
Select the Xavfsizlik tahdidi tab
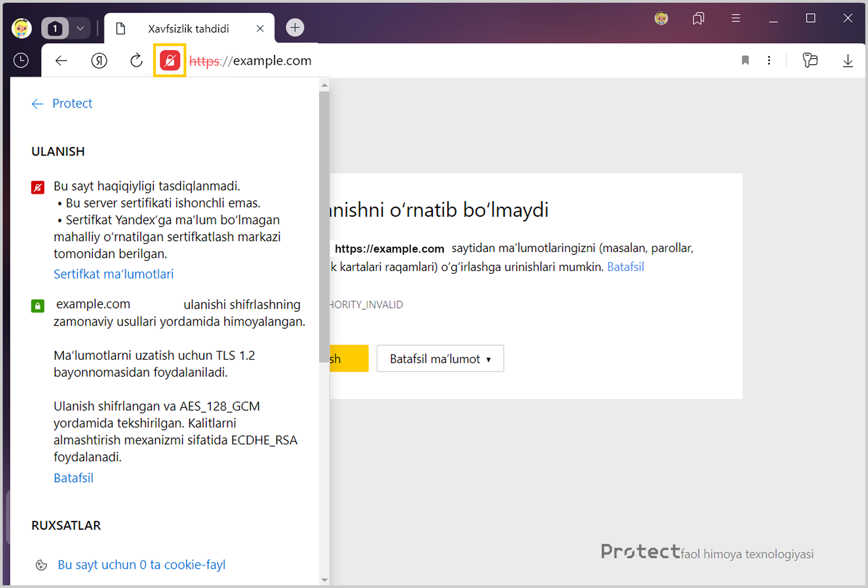(189, 29)
